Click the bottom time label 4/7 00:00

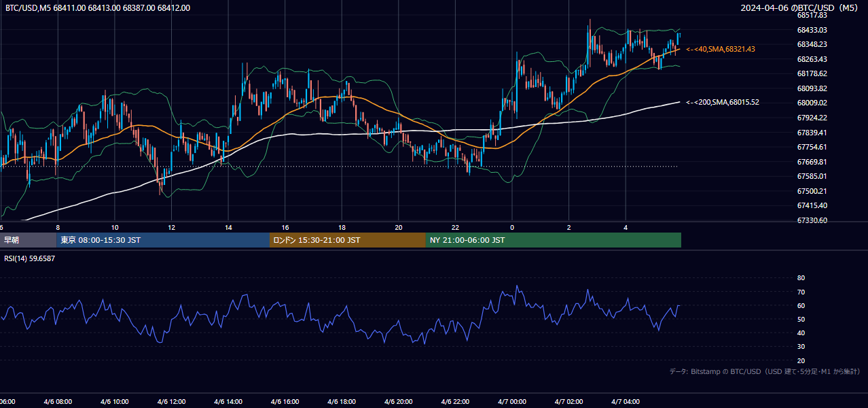tap(512, 402)
